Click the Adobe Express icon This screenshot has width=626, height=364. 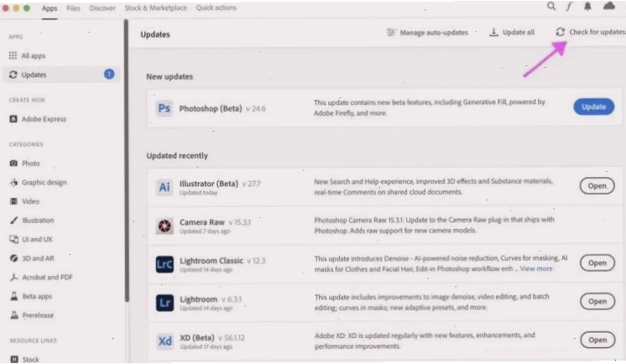[x=13, y=119]
